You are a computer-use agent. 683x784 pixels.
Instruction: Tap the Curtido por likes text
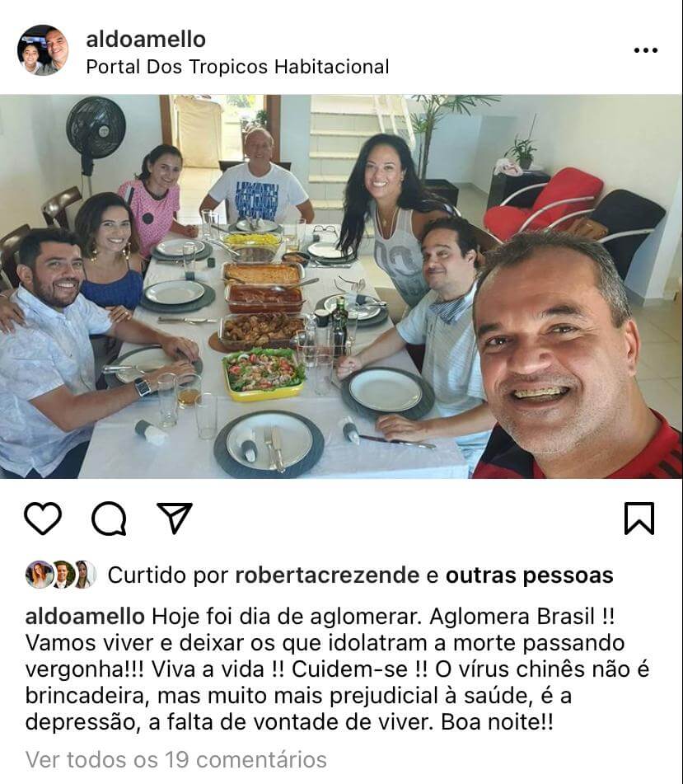pos(360,575)
